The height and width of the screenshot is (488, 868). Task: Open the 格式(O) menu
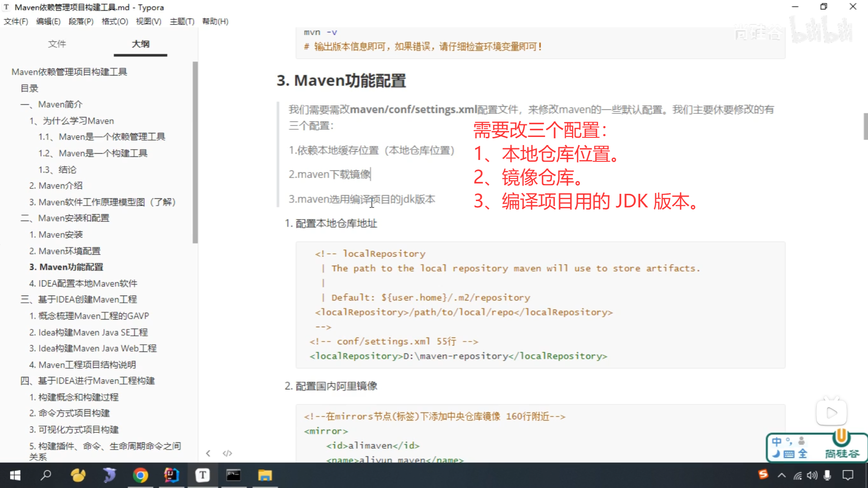[x=114, y=21]
